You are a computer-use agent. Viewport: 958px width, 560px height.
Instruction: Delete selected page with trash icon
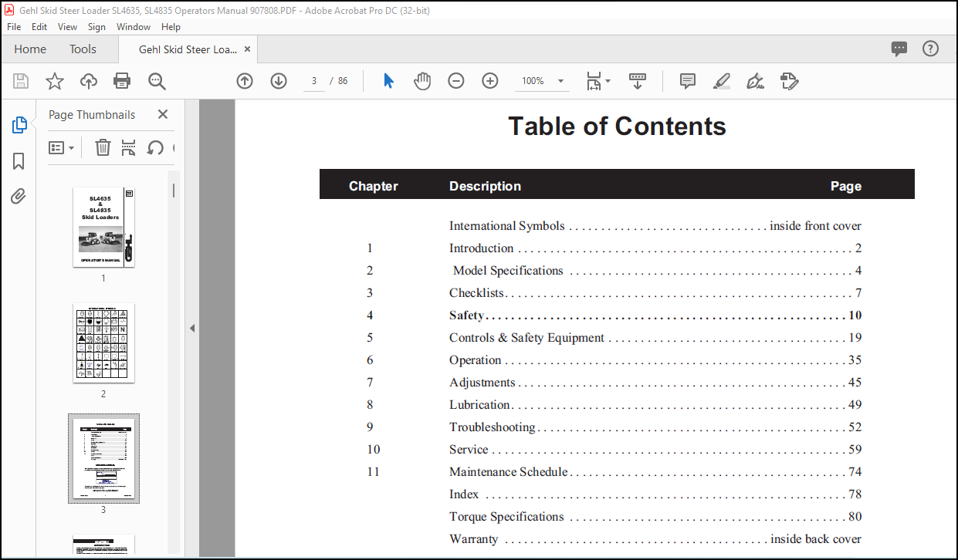tap(103, 147)
